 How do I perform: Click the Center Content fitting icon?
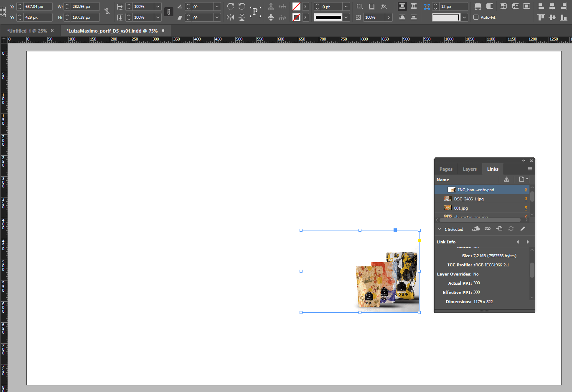click(527, 6)
